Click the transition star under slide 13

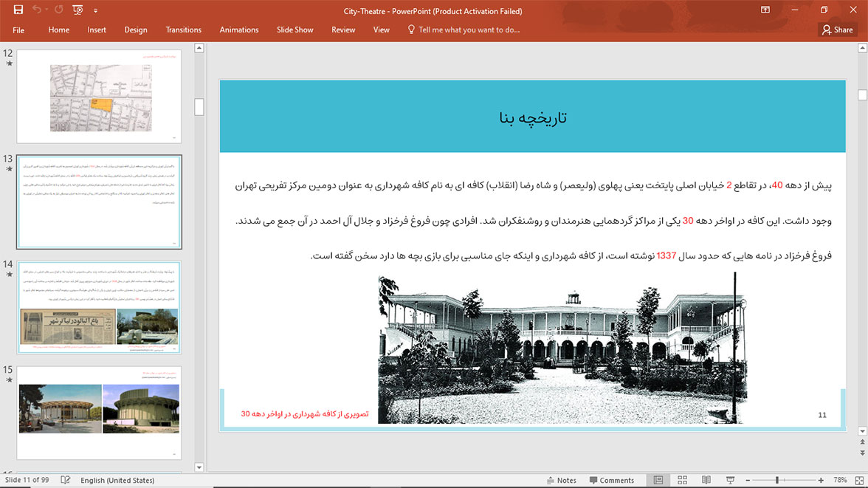click(9, 169)
